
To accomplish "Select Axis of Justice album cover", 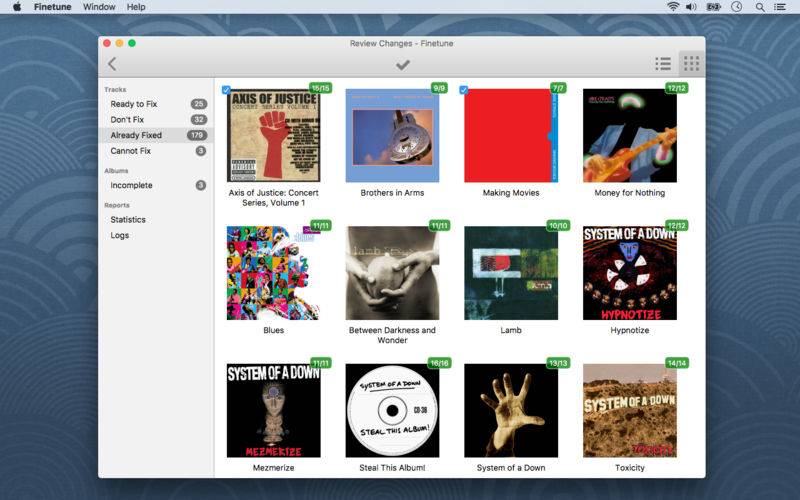I will pyautogui.click(x=273, y=135).
